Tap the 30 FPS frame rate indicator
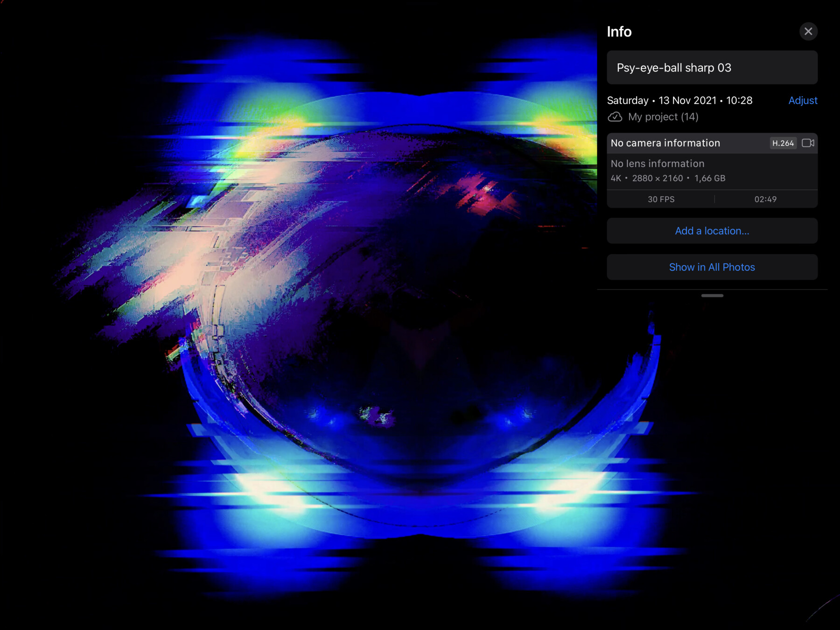840x630 pixels. click(x=661, y=199)
